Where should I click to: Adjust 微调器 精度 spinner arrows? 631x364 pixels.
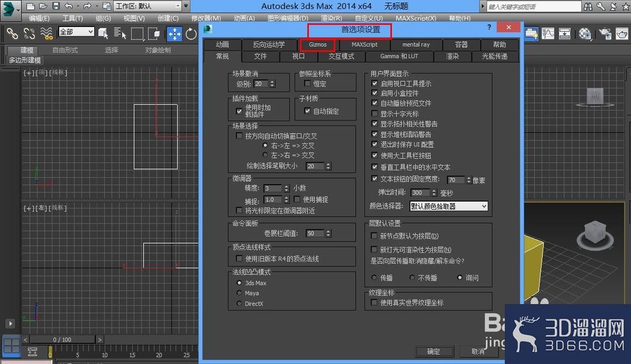(286, 188)
